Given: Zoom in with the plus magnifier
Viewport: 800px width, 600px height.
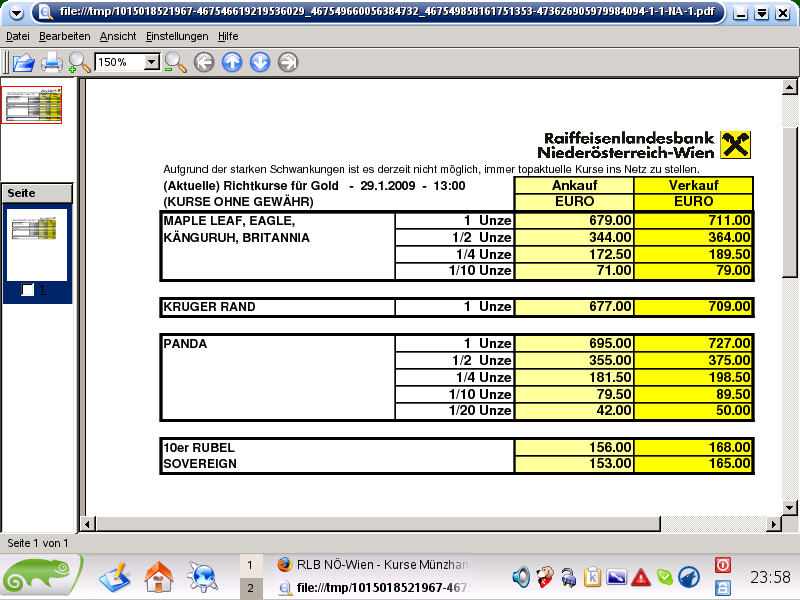Looking at the screenshot, I should click(80, 63).
